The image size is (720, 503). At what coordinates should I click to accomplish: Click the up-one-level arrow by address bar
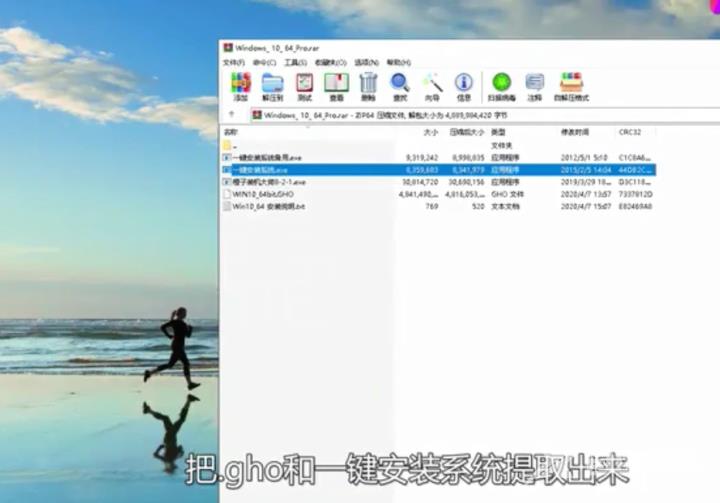coord(231,114)
